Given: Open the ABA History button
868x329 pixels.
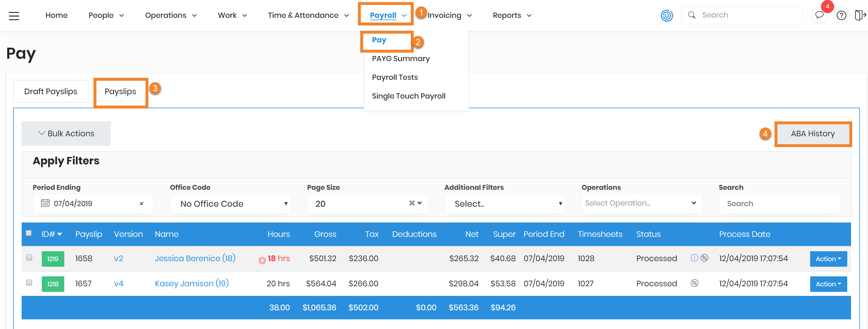Looking at the screenshot, I should click(812, 134).
